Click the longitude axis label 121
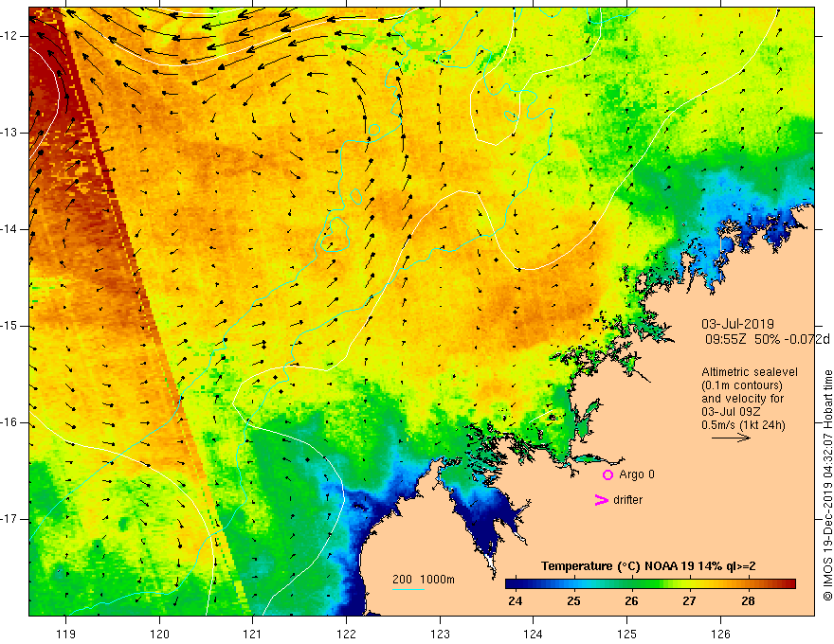 click(x=253, y=634)
